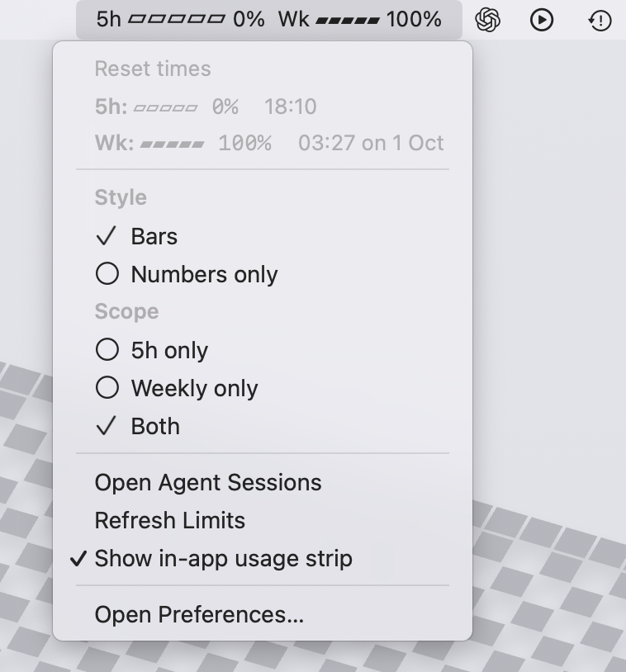Screen dimensions: 626x672
Task: Select the Both scope option
Action: coord(155,427)
